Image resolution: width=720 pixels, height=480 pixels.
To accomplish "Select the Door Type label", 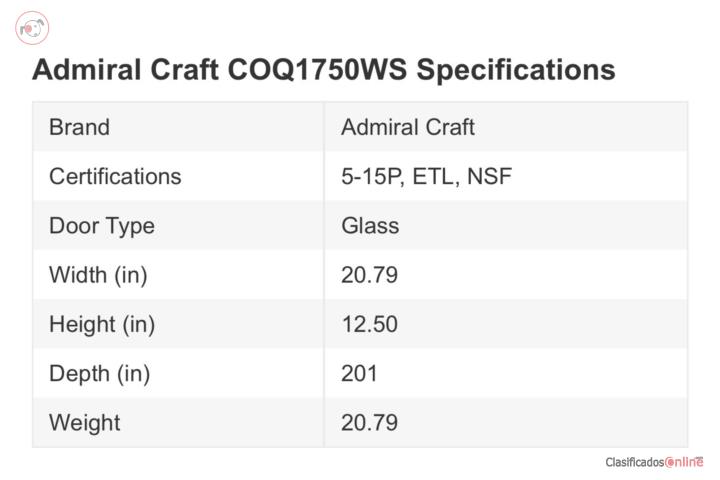I will pyautogui.click(x=102, y=226).
